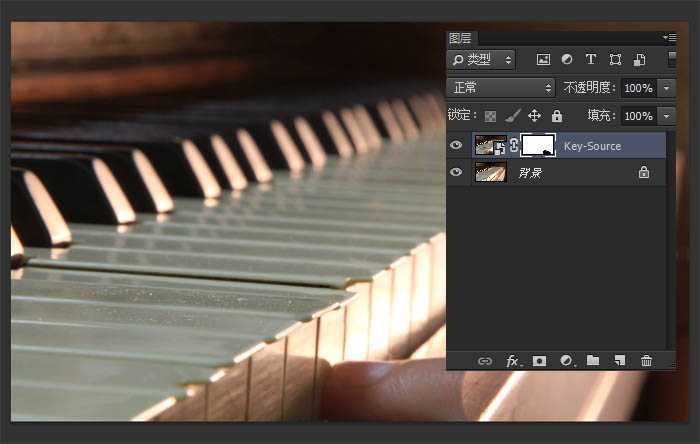Click the fill value field
Image resolution: width=700 pixels, height=444 pixels.
(x=638, y=116)
